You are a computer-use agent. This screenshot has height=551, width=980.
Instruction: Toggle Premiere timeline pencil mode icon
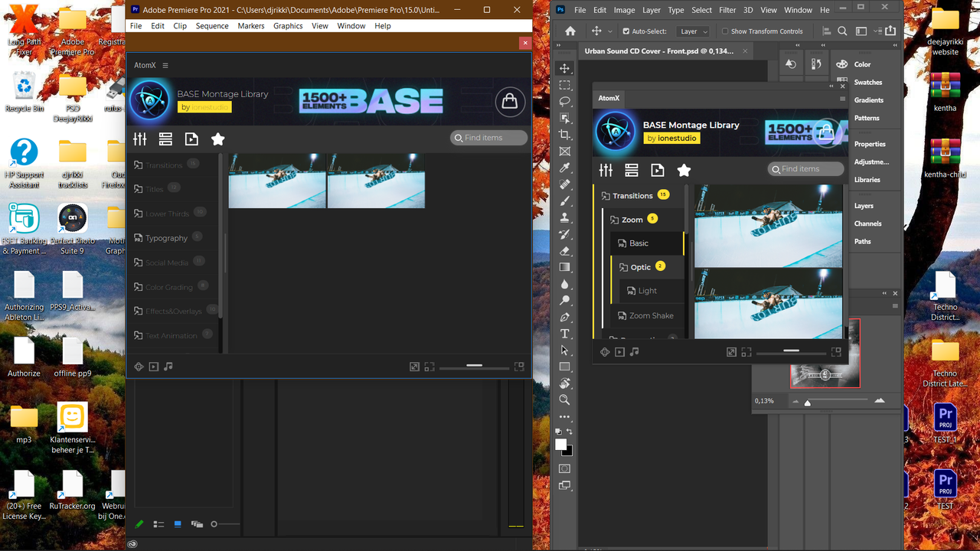tap(139, 524)
